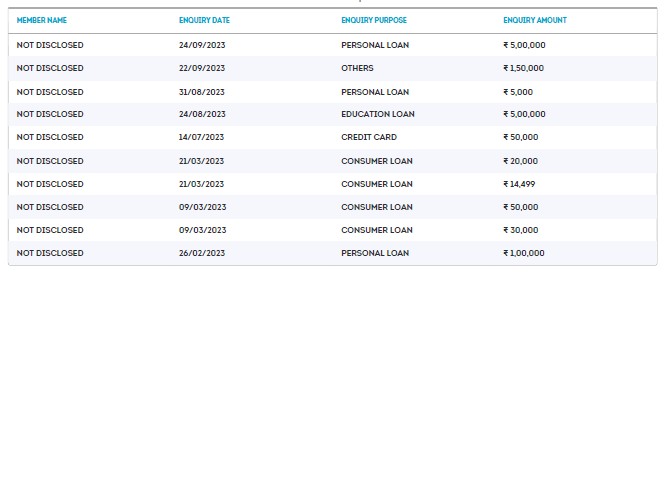The height and width of the screenshot is (492, 668).
Task: Select the ₹1,00,000 personal loan amount
Action: (x=524, y=253)
